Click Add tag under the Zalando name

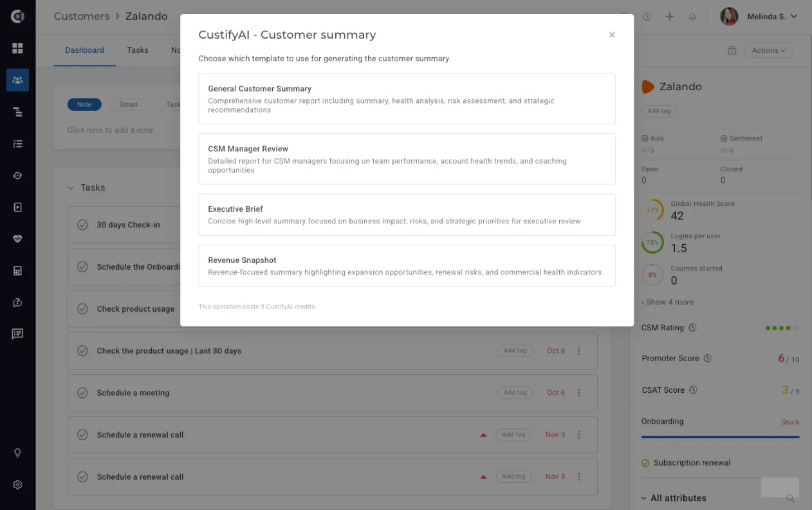pos(659,111)
